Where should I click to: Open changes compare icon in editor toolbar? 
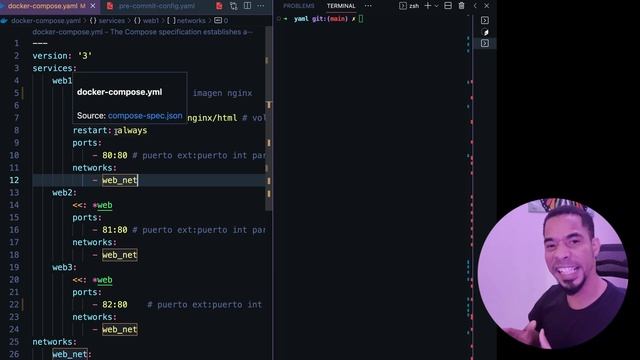point(233,6)
